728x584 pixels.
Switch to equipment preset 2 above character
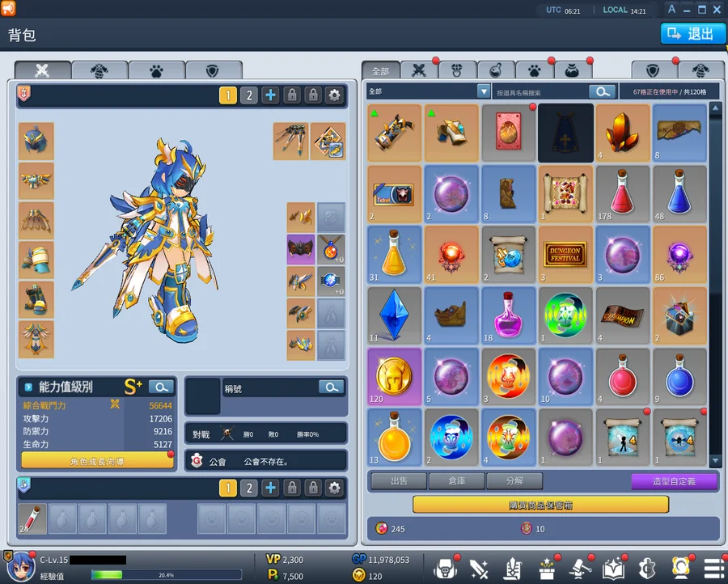249,95
